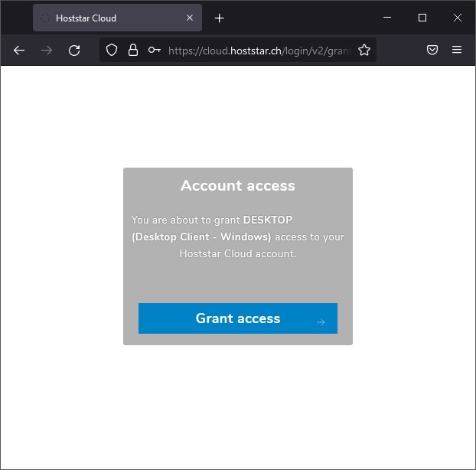Maximize the browser window
476x470 pixels.
[x=422, y=18]
